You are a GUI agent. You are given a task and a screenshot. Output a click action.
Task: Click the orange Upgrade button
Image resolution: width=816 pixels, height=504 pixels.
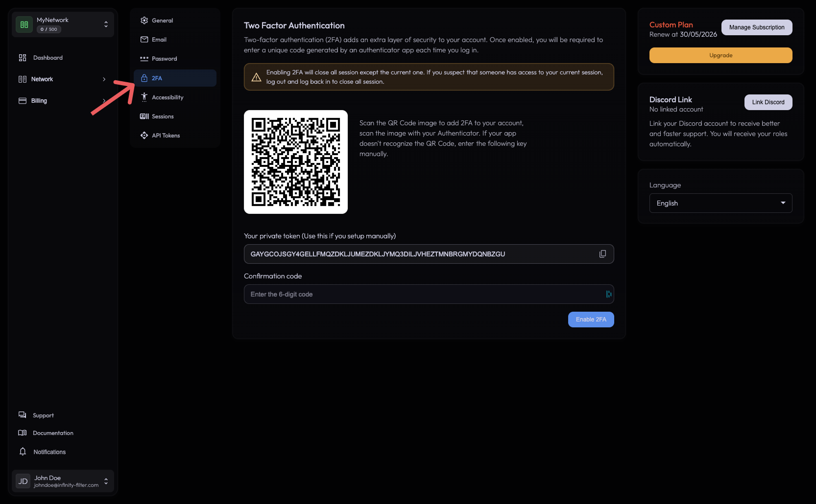coord(721,55)
